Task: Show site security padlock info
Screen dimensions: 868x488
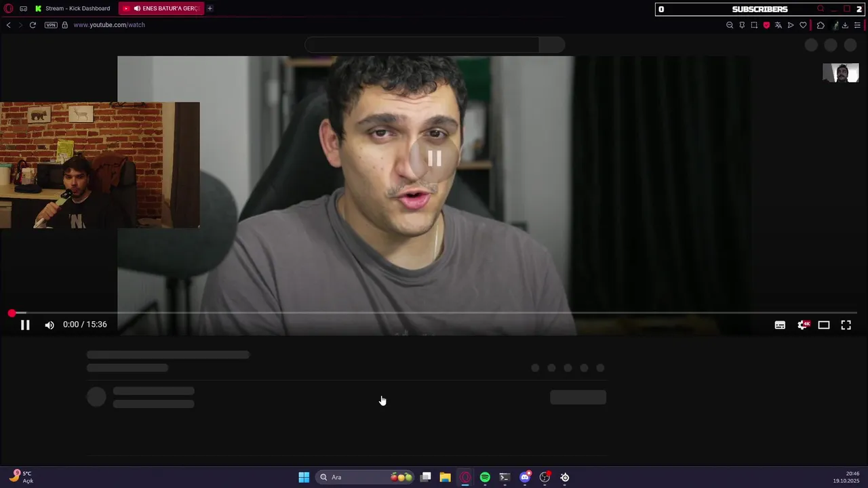Action: coord(65,25)
